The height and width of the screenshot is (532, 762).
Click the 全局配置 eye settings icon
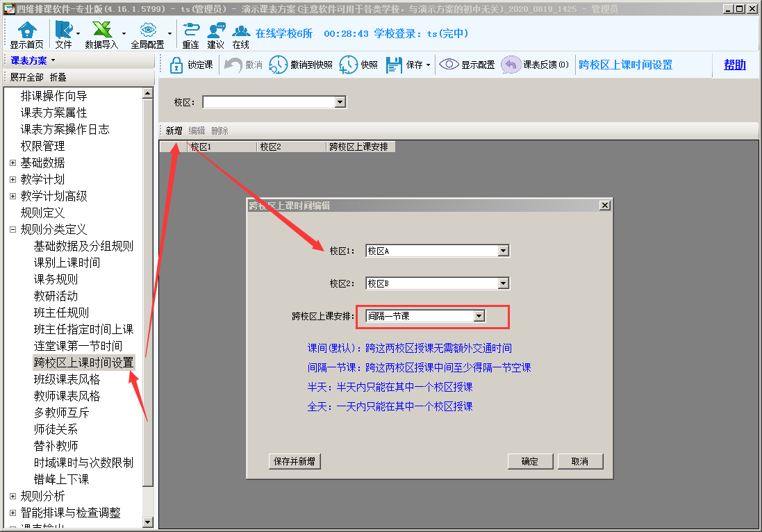coord(147,31)
